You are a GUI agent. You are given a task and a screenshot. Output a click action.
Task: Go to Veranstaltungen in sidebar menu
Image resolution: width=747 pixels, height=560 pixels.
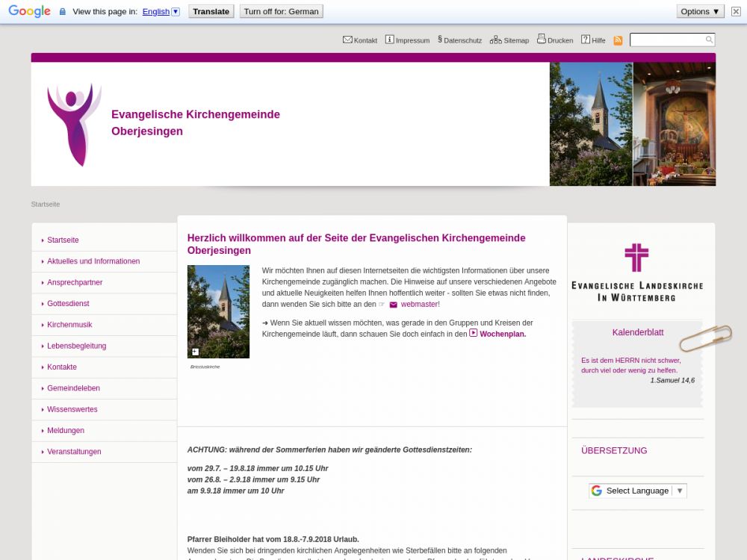click(x=74, y=452)
